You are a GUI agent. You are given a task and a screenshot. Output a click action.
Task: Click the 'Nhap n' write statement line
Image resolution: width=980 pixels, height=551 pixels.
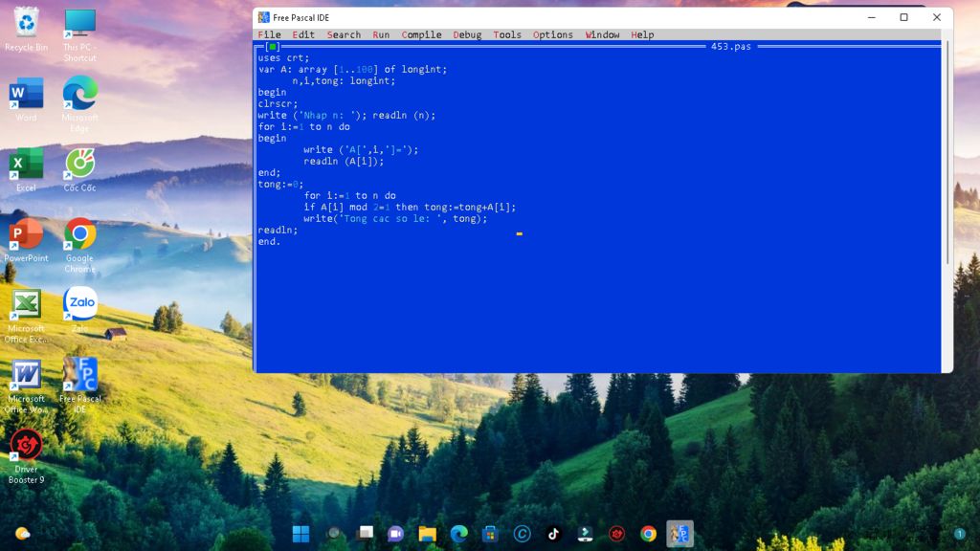[x=346, y=115]
